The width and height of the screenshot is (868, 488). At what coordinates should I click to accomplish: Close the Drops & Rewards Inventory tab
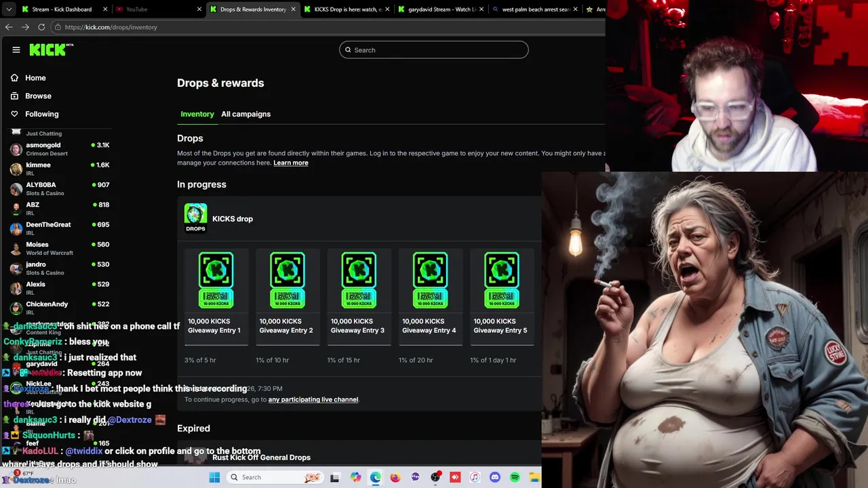point(294,9)
